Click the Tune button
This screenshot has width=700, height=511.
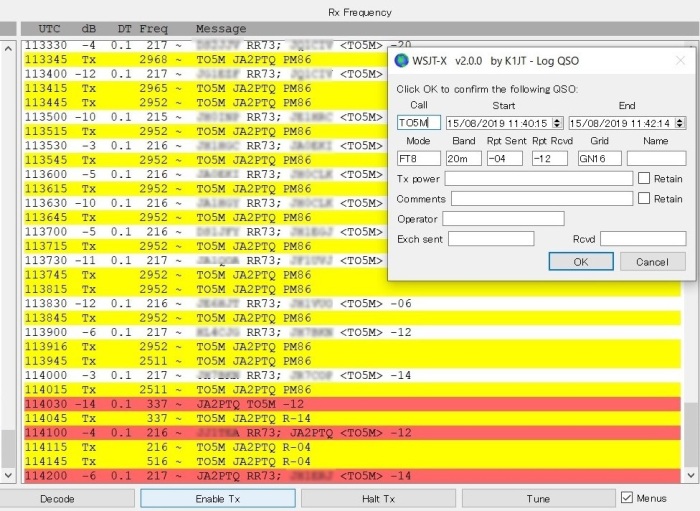pos(538,499)
